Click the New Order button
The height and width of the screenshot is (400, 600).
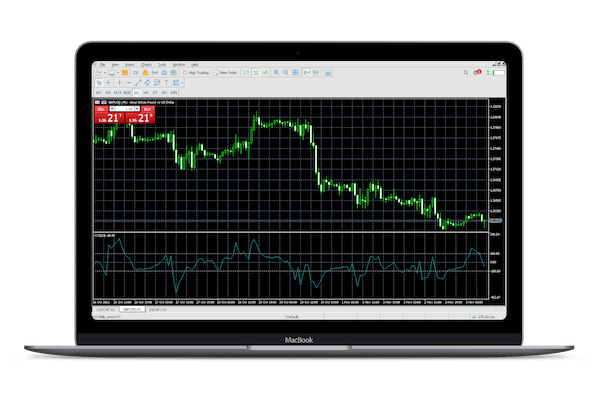(226, 73)
